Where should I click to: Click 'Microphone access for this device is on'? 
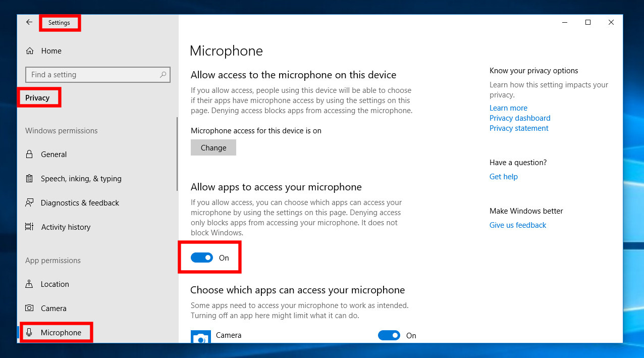256,131
